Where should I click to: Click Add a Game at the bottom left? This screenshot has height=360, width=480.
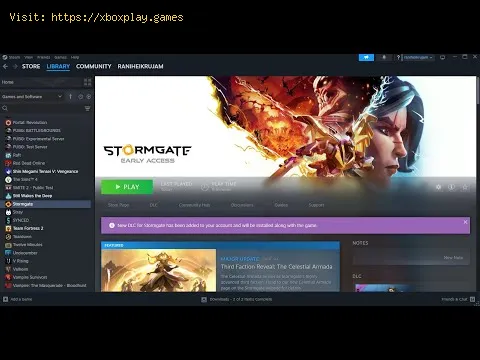click(x=18, y=299)
